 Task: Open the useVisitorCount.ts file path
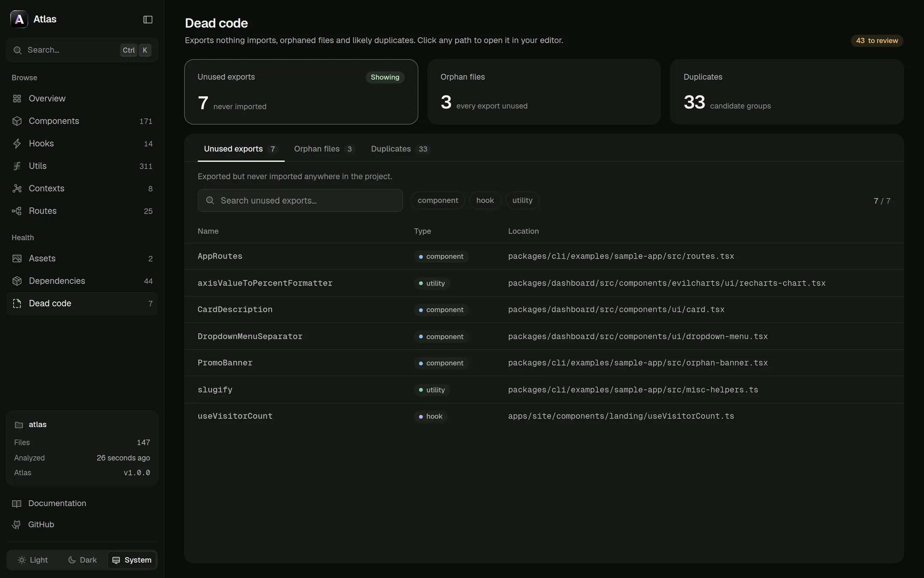621,416
